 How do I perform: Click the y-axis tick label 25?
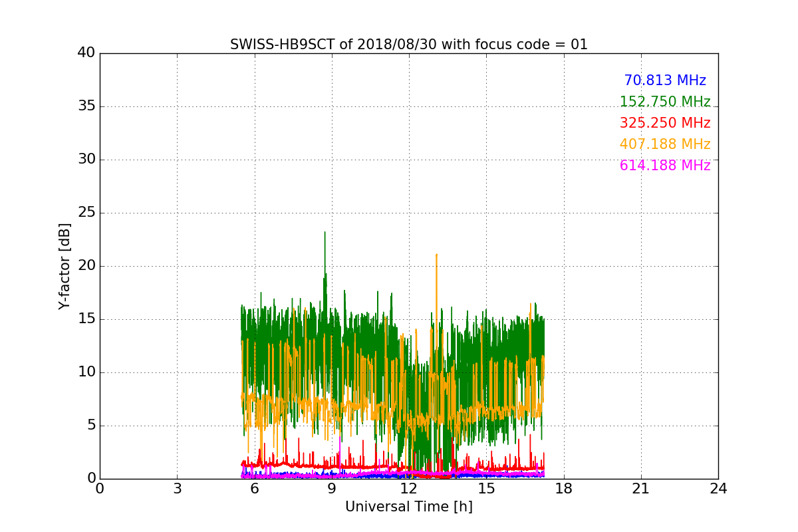coord(86,213)
